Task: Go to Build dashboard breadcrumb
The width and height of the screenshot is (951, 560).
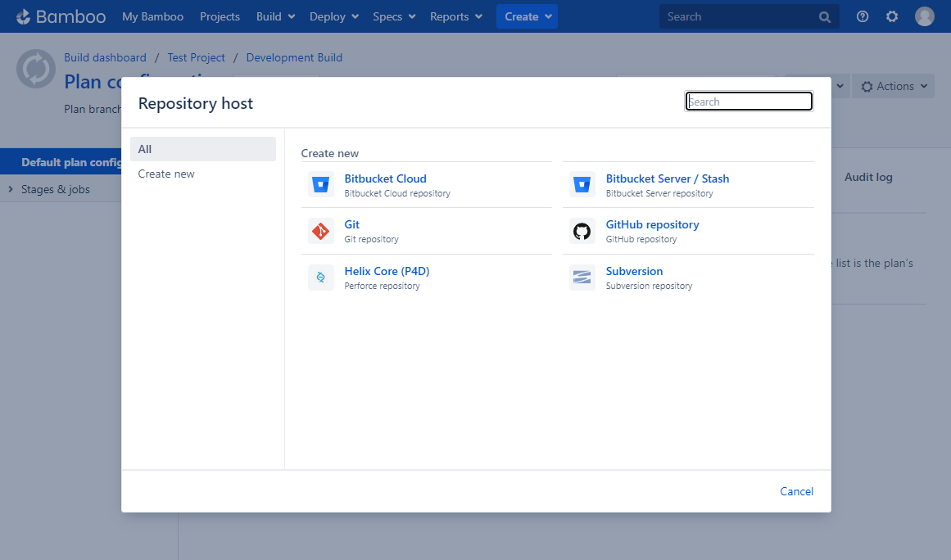Action: [x=106, y=57]
